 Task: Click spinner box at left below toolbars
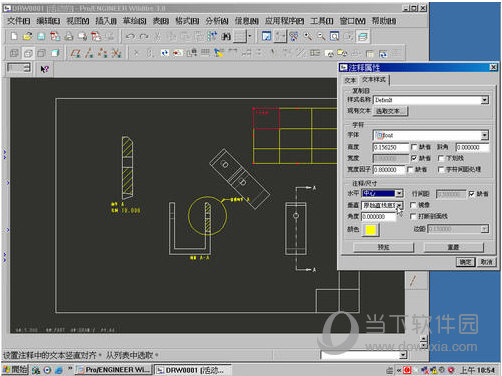(19, 68)
